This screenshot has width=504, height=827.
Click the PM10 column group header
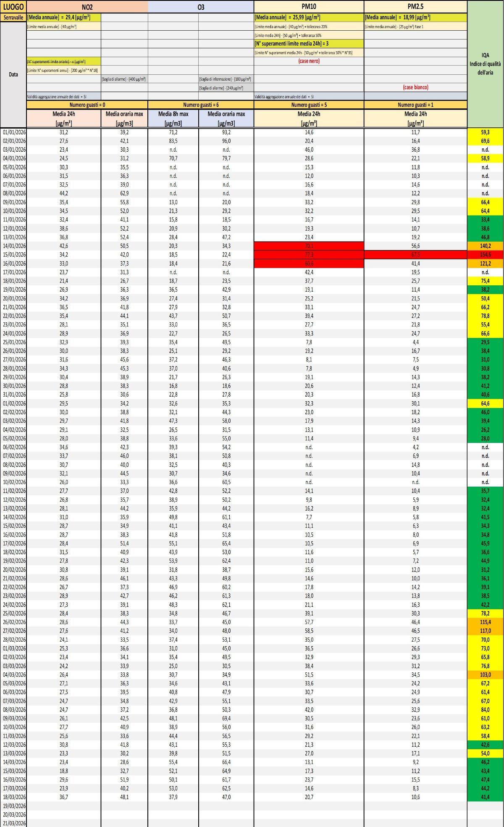309,7
